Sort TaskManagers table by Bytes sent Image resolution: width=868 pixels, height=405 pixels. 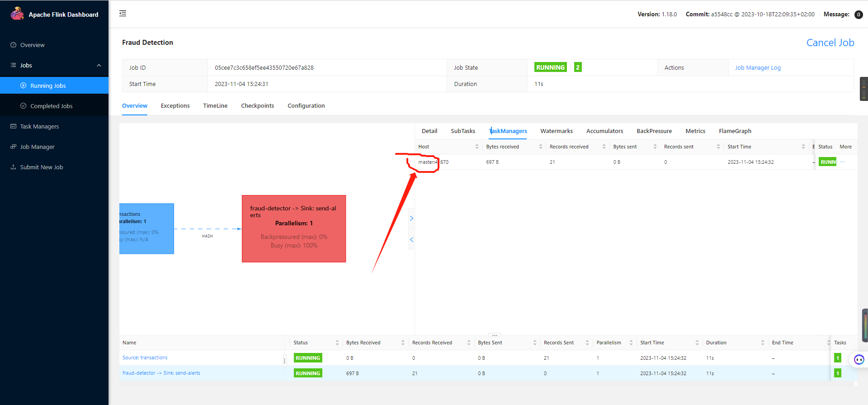click(655, 147)
